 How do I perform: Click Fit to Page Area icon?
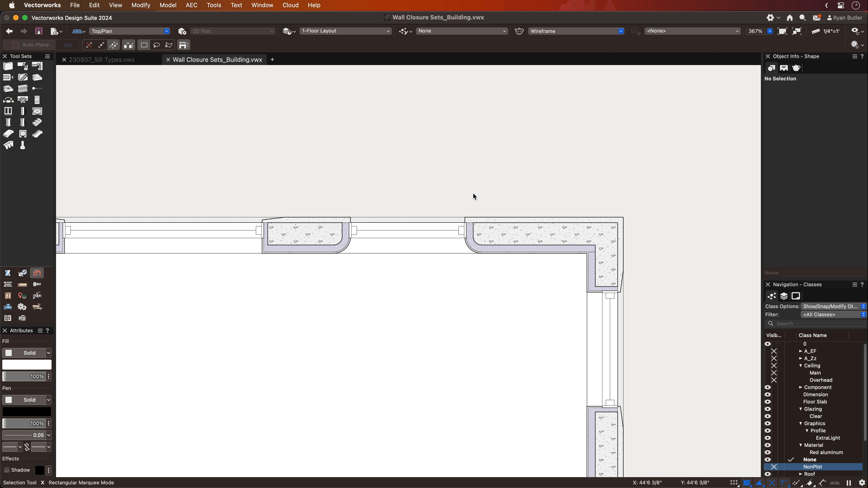pyautogui.click(x=782, y=31)
